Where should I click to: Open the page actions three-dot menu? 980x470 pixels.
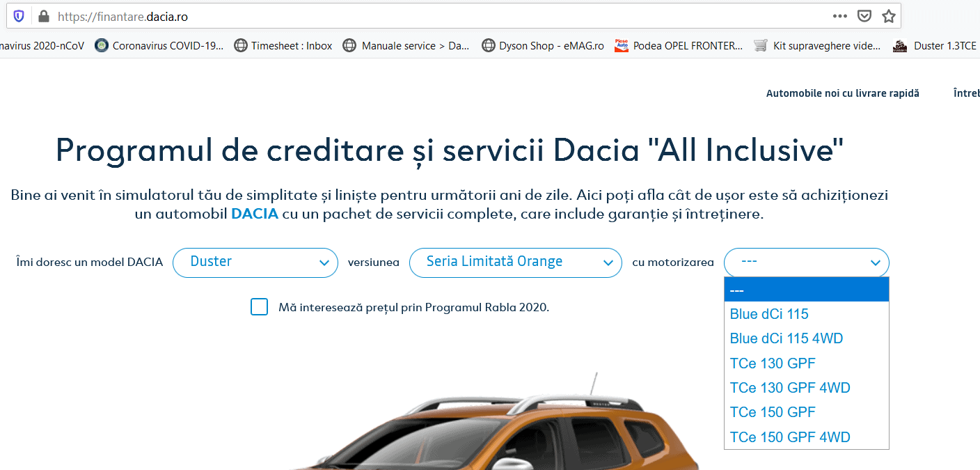tap(840, 16)
